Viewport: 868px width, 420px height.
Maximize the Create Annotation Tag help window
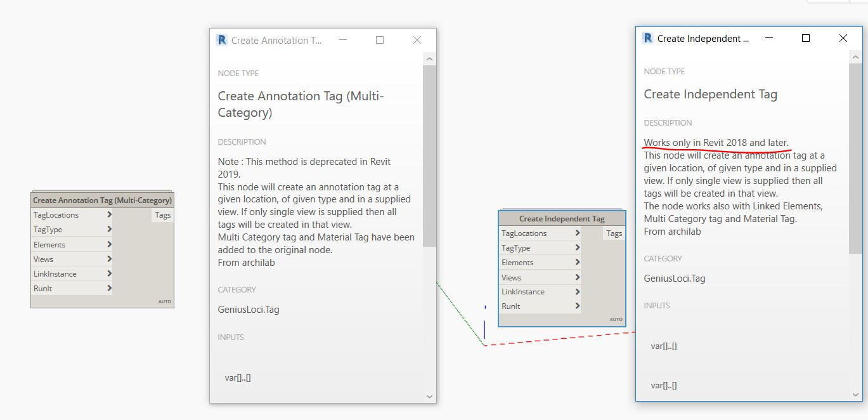point(380,40)
